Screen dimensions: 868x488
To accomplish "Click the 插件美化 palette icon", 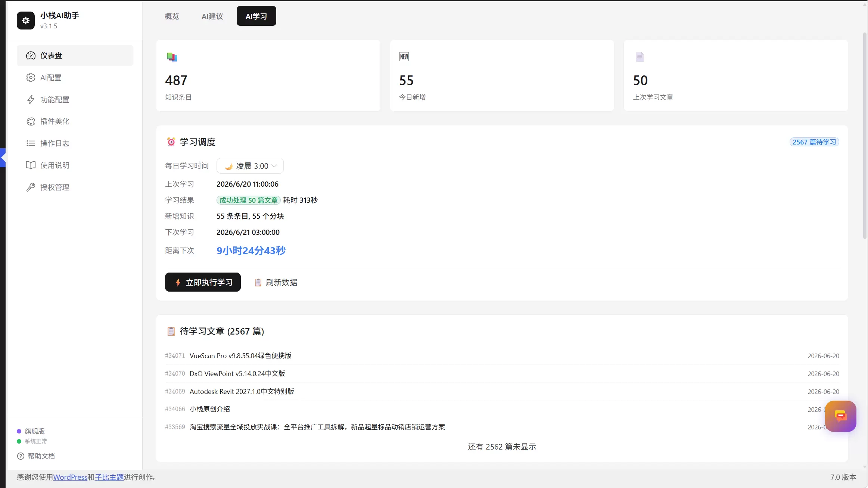I will (x=31, y=121).
